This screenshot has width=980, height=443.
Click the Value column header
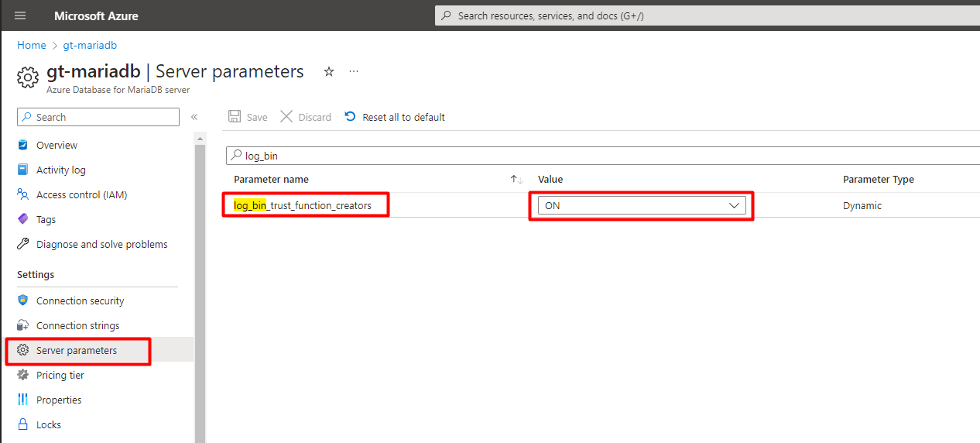tap(550, 180)
